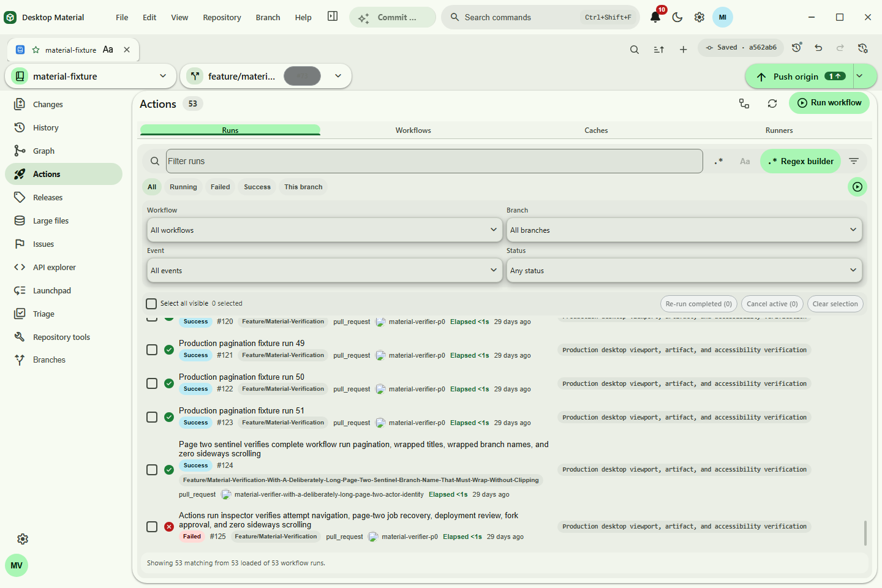This screenshot has height=588, width=882.
Task: Click the Push origin button
Action: (799, 76)
